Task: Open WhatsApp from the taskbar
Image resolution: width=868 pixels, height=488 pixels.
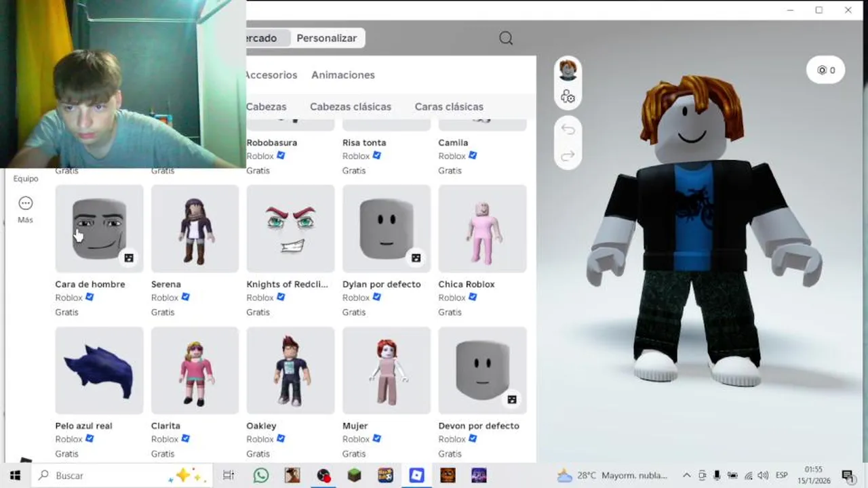Action: [x=261, y=475]
